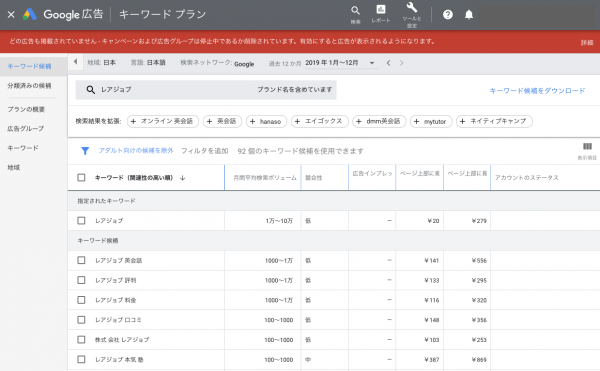Add the hanaso suggestion chip
Image resolution: width=600 pixels, height=371 pixels.
[266, 121]
